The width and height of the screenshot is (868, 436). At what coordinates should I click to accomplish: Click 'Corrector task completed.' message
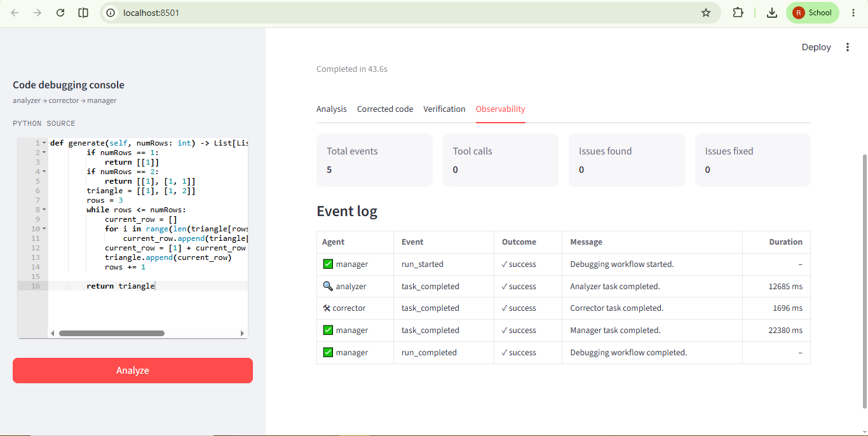[617, 308]
